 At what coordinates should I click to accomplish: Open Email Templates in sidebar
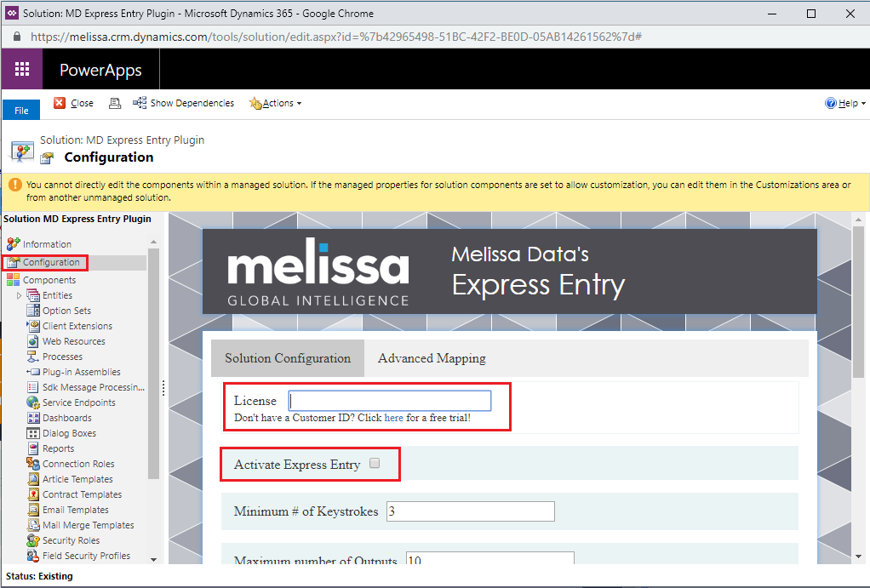point(75,510)
